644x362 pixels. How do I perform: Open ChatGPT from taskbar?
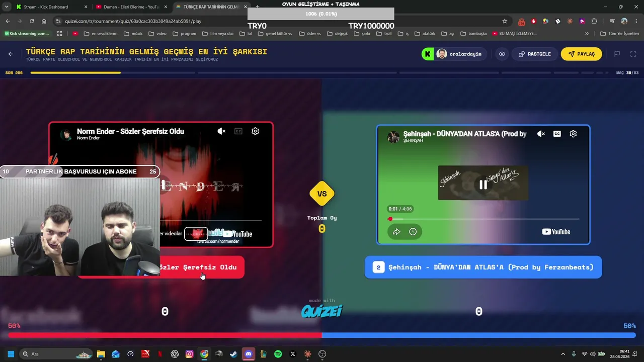coord(175,354)
